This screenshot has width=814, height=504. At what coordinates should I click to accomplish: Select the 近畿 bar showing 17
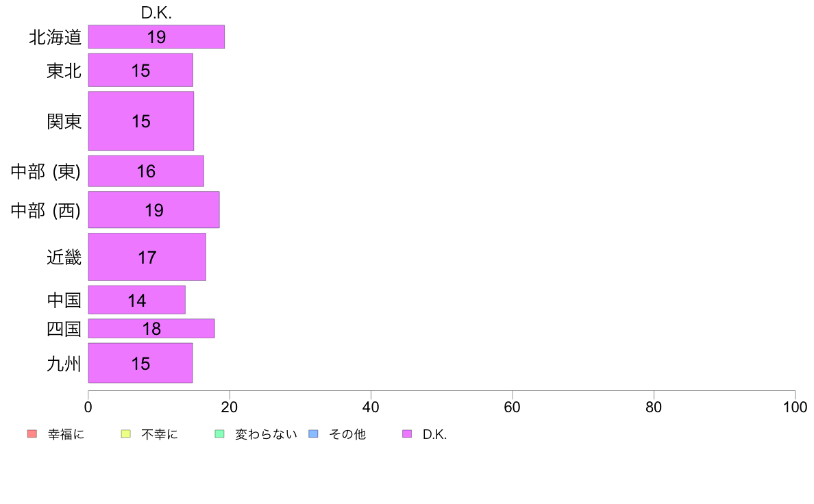click(x=147, y=257)
